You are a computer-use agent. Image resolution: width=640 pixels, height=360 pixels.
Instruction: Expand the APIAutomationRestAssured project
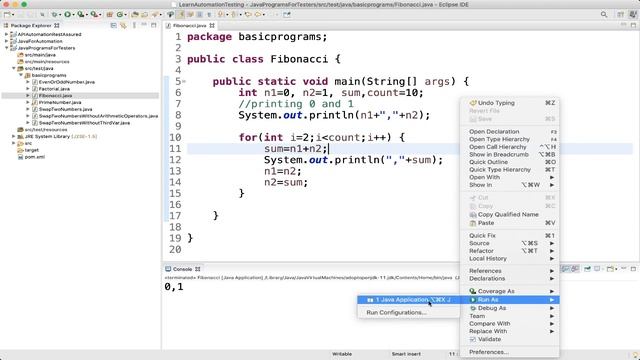pyautogui.click(x=7, y=34)
